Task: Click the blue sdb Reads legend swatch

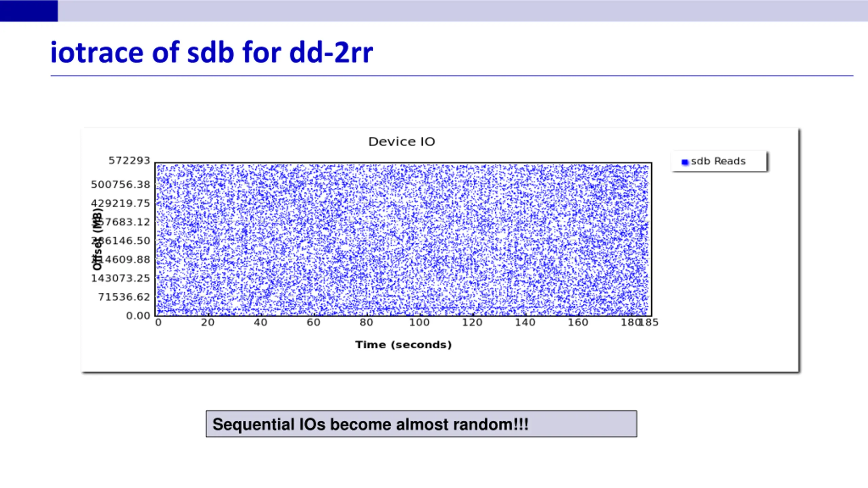Action: 685,162
